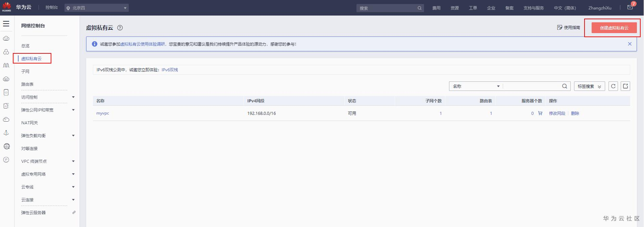Open 子网 in sidebar

25,71
